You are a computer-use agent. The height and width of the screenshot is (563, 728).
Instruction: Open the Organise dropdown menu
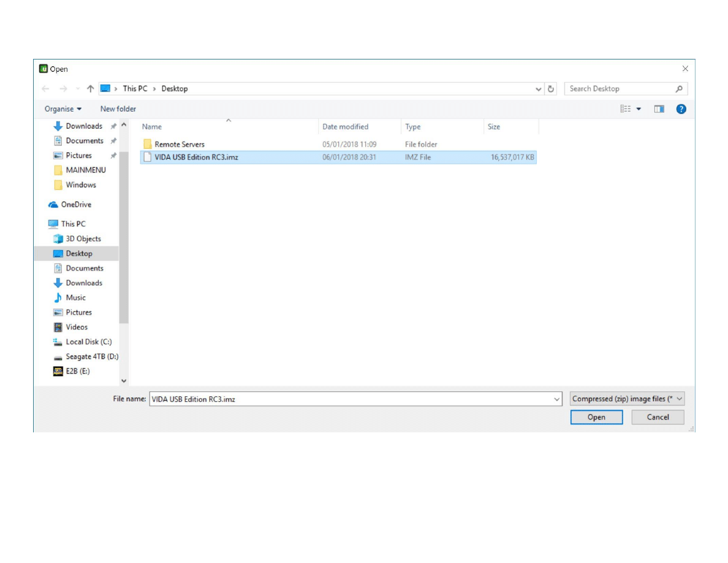[63, 109]
